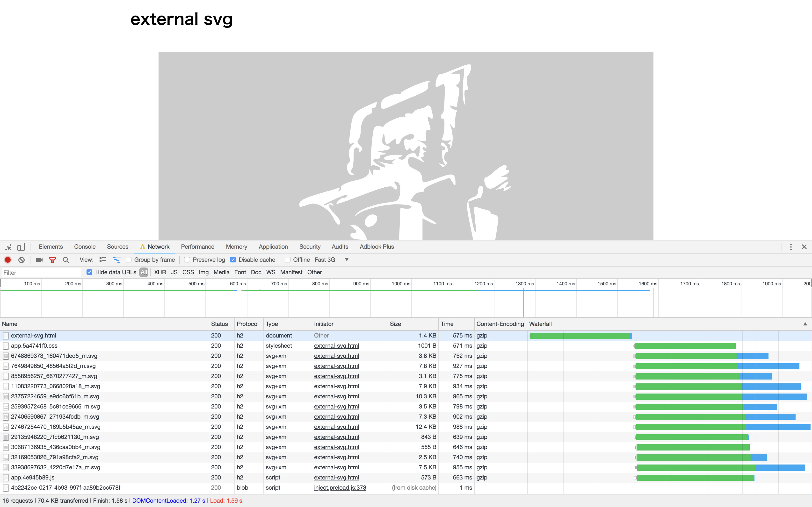The height and width of the screenshot is (507, 812).
Task: Click the record network log button
Action: pyautogui.click(x=8, y=260)
